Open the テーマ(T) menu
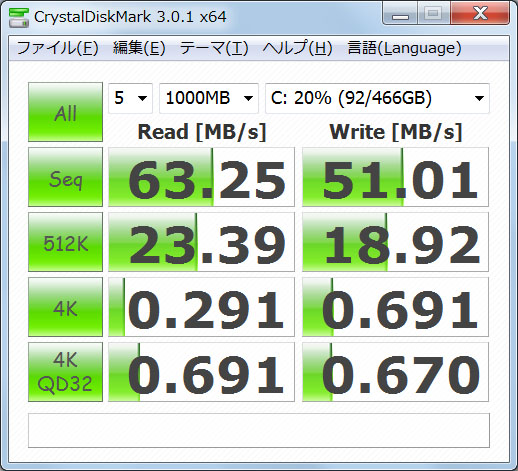This screenshot has width=518, height=471. click(214, 48)
